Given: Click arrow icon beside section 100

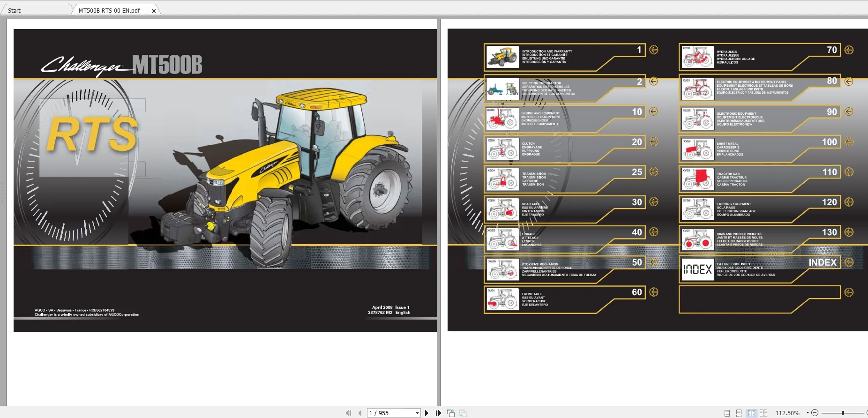Looking at the screenshot, I should click(x=849, y=142).
